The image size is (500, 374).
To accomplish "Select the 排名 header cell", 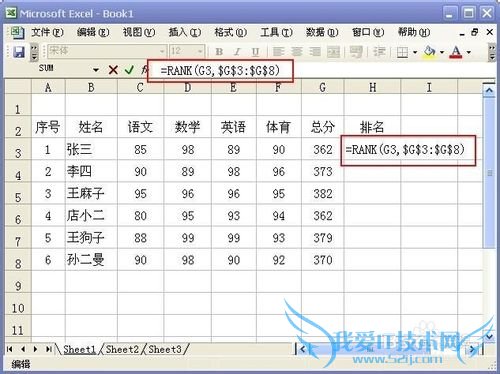I will point(372,127).
